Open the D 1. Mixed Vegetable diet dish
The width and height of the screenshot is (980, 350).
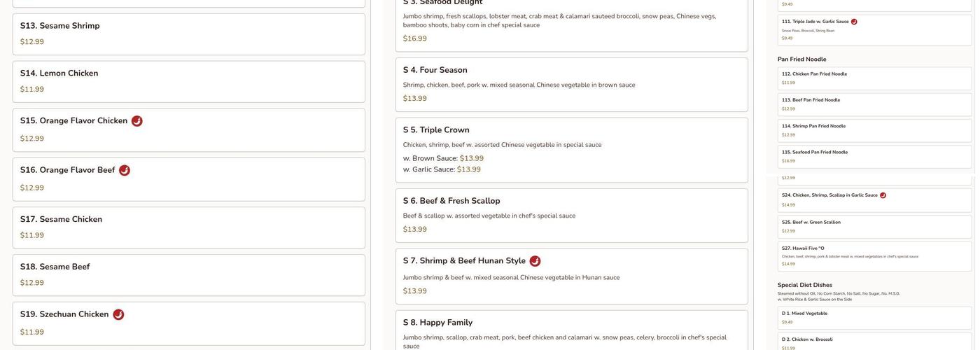tap(874, 318)
